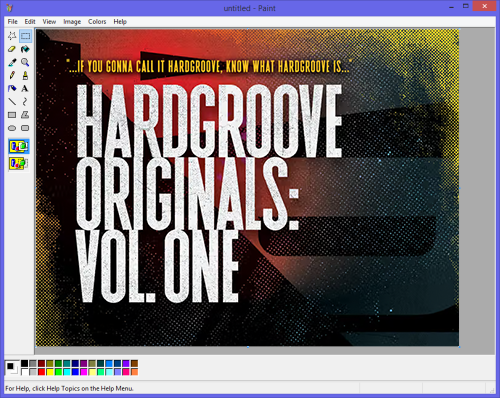Pick the pale yellow swatch

pos(92,372)
